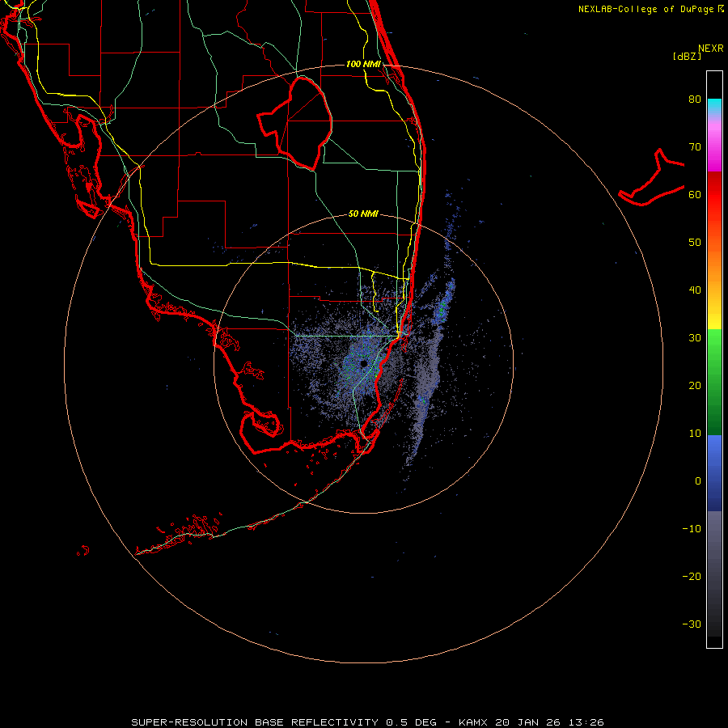The image size is (728, 728).
Task: Click the 40 dBZ scale value
Action: click(x=695, y=290)
